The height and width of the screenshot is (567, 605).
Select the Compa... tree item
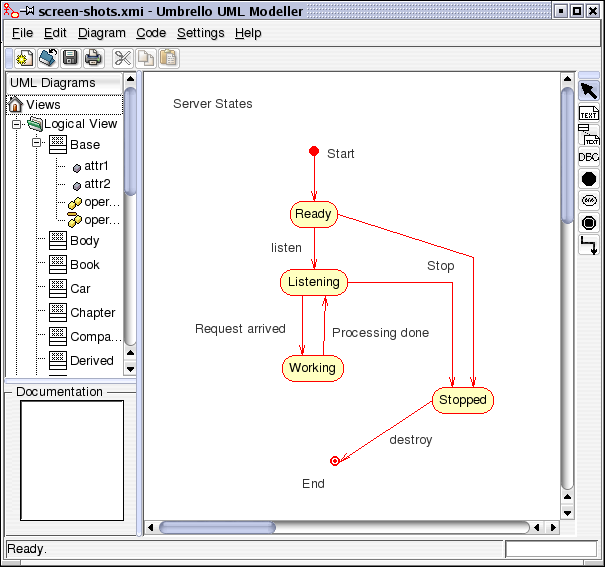click(96, 337)
